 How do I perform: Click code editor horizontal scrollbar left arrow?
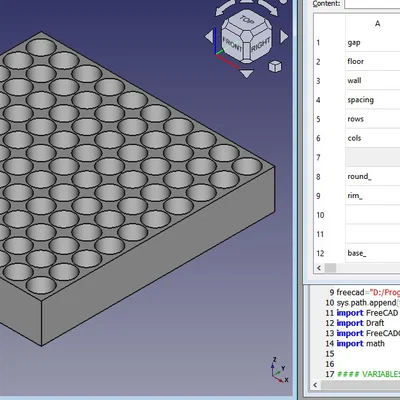315,385
